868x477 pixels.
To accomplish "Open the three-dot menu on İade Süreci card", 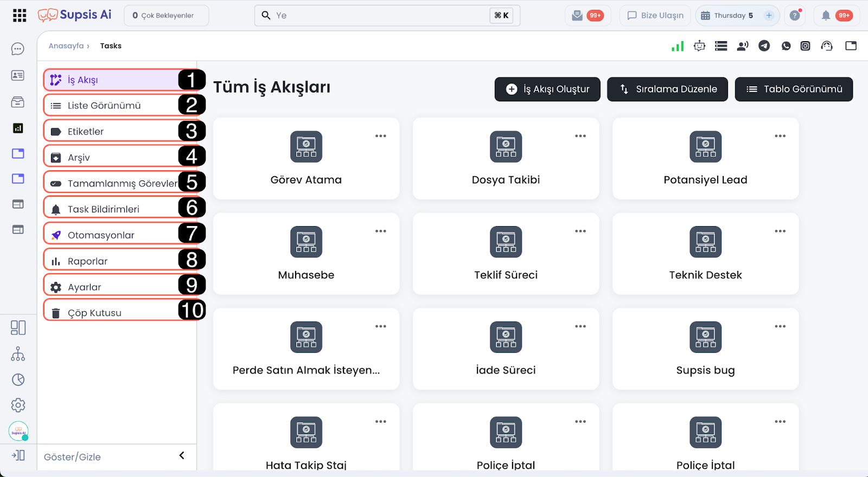I will click(x=580, y=326).
